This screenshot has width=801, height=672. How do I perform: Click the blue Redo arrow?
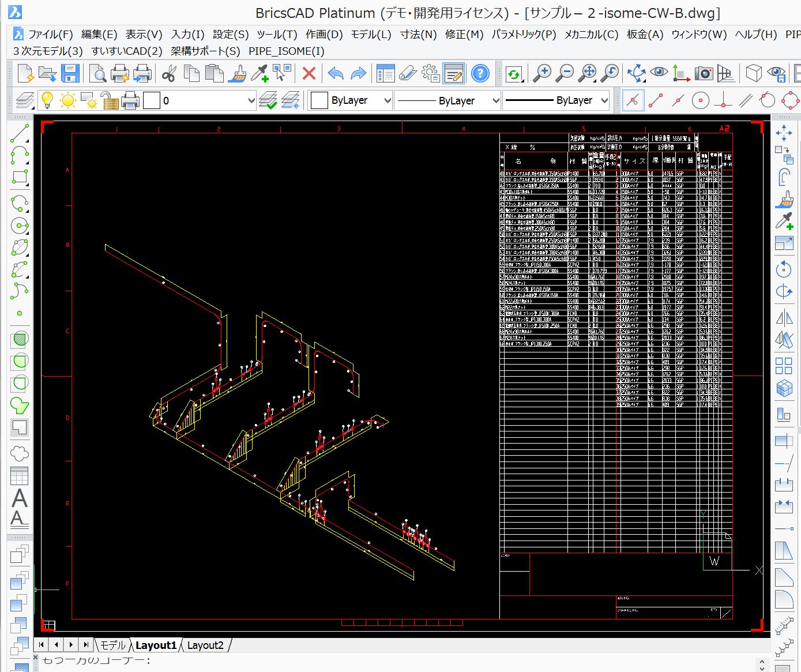(x=358, y=73)
